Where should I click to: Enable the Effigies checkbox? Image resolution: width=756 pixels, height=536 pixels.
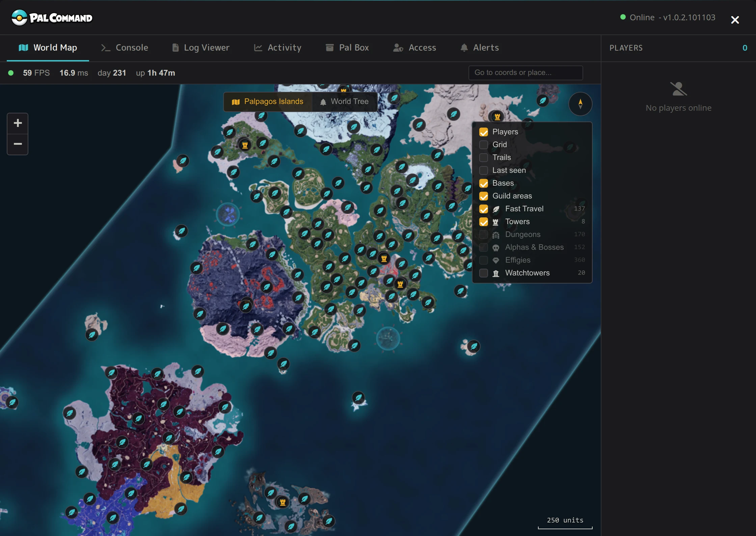click(484, 260)
